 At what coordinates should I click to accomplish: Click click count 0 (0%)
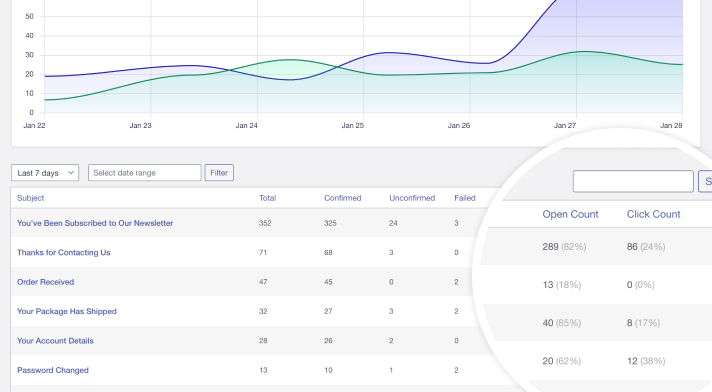640,285
